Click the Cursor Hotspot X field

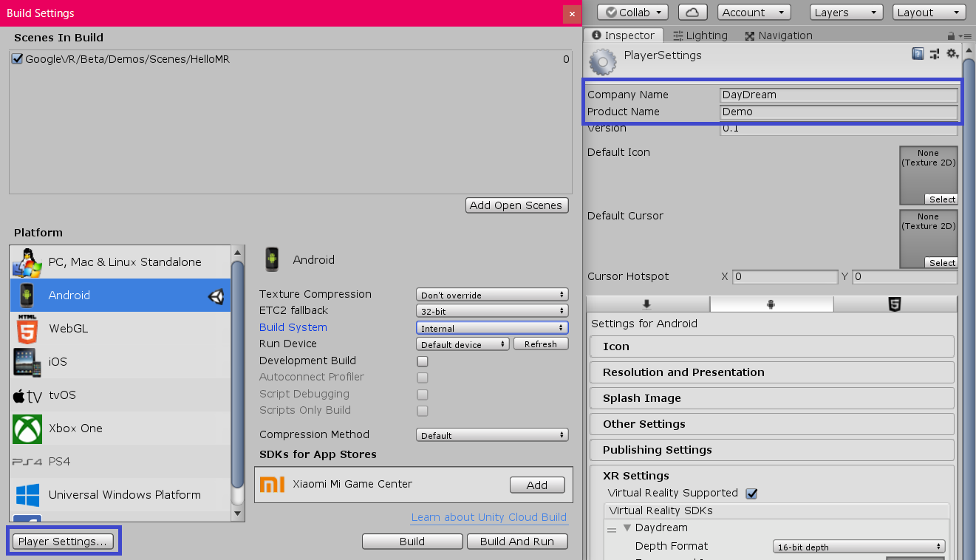coord(785,277)
